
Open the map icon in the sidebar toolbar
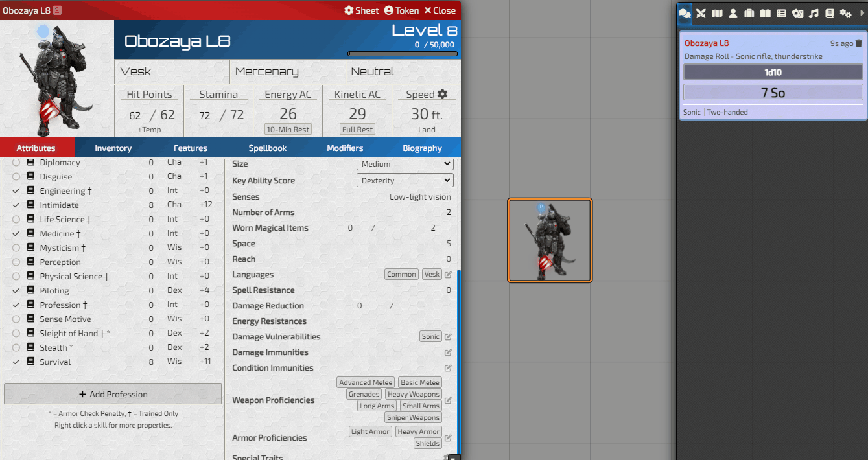(x=716, y=13)
